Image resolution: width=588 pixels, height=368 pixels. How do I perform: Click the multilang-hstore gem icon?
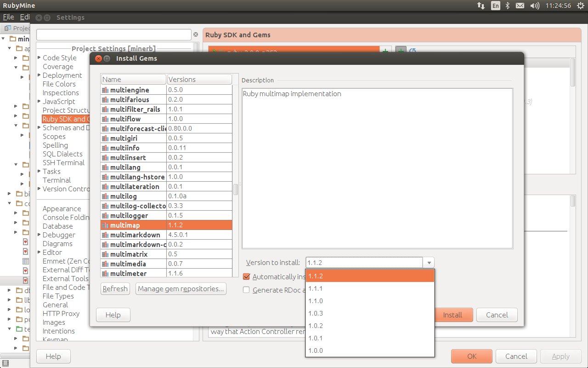pyautogui.click(x=105, y=177)
